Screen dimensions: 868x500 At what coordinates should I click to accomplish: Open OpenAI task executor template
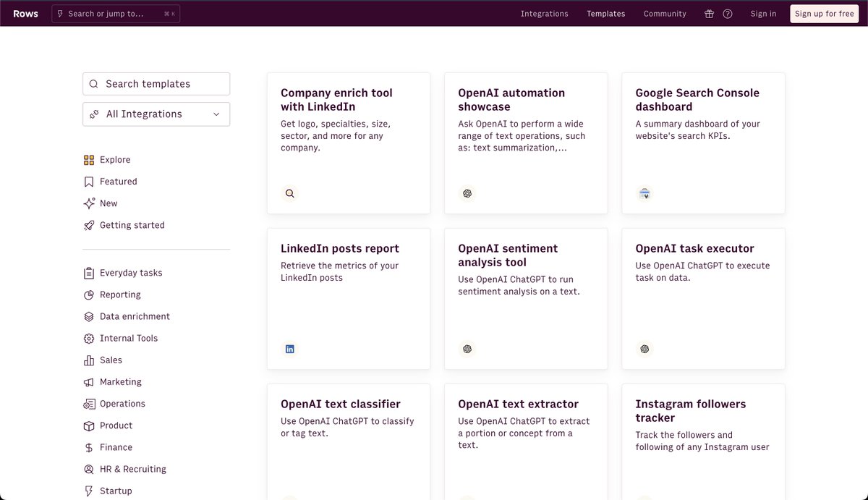[x=703, y=299]
